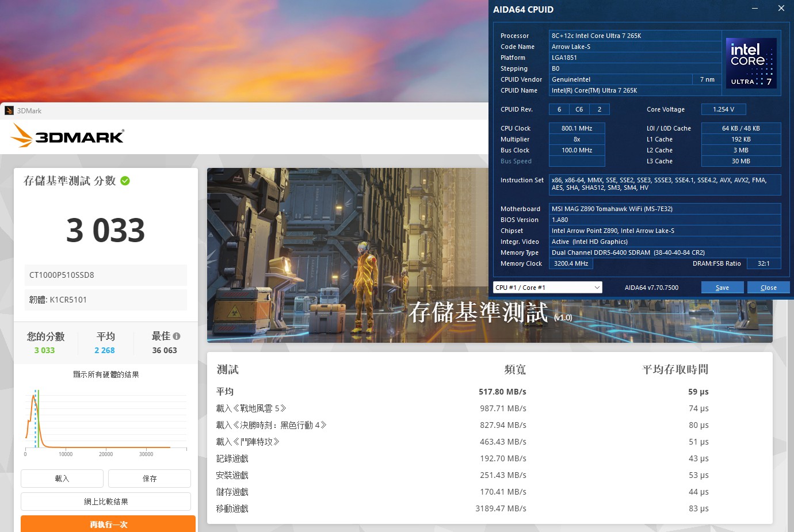Click the 頻寬 column header

pos(515,369)
